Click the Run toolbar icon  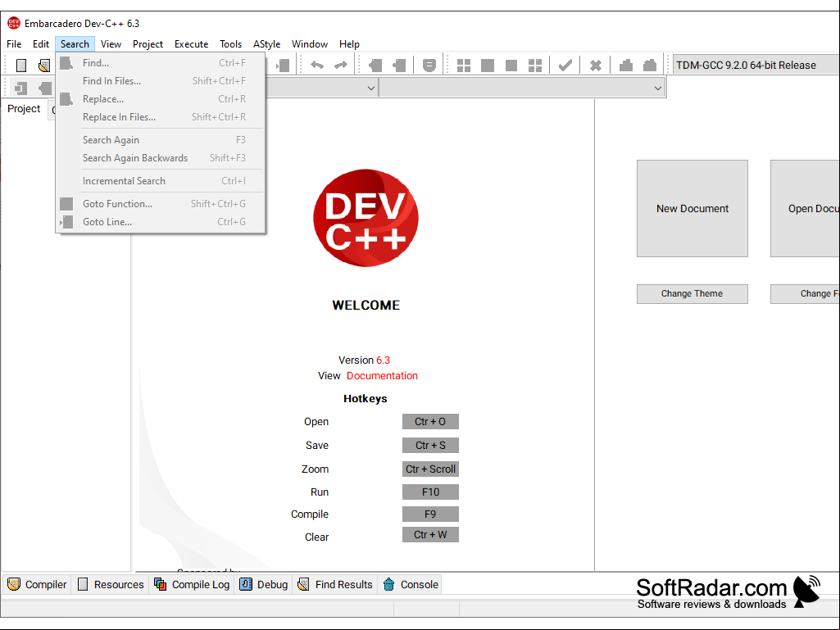[488, 66]
